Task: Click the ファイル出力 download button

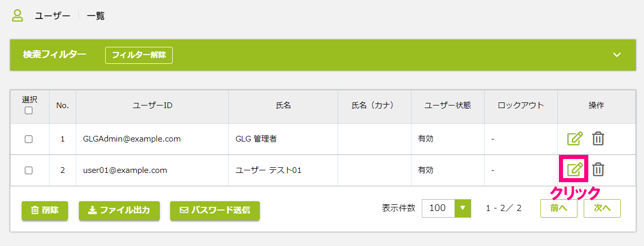Action: [119, 210]
